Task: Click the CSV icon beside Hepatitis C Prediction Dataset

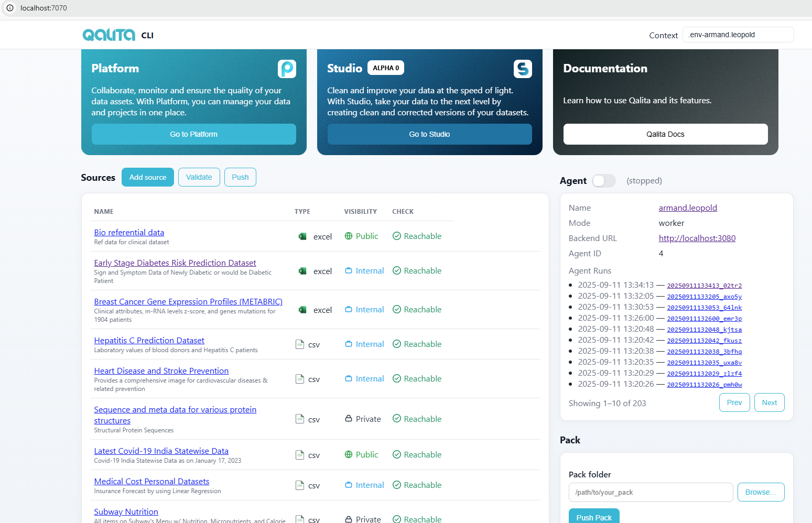Action: (299, 344)
